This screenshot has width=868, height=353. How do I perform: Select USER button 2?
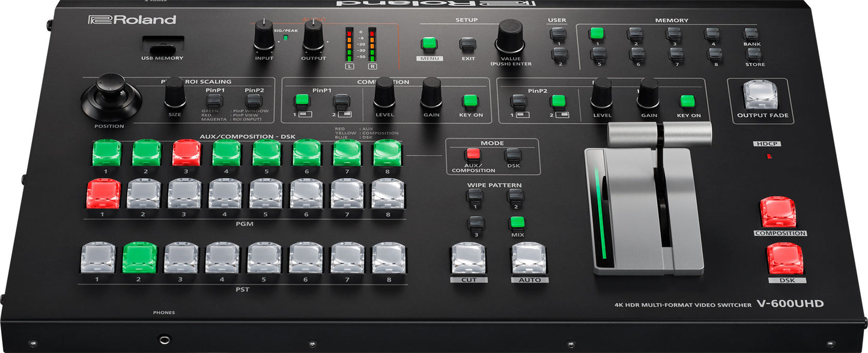[x=559, y=54]
